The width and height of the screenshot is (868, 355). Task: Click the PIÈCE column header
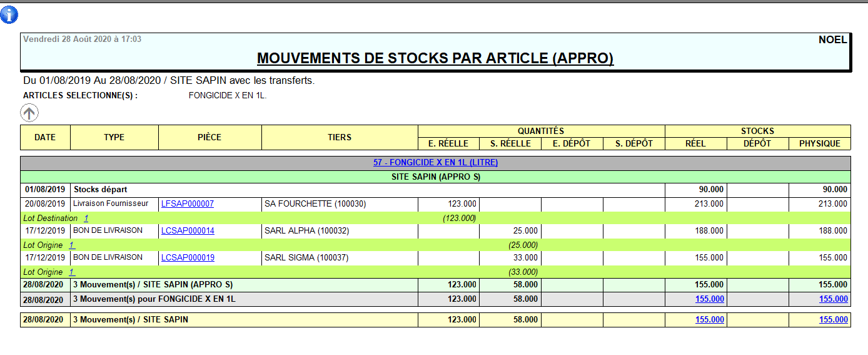[209, 138]
